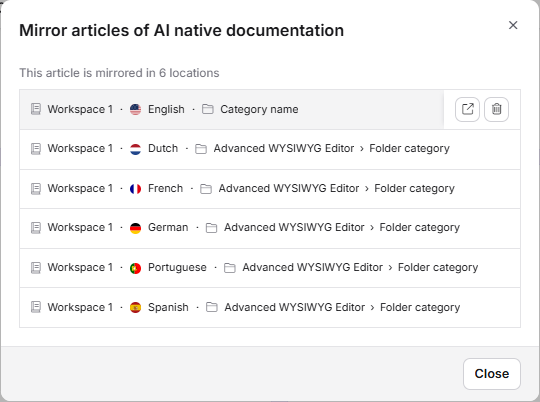
Task: Click the folder icon in German row
Action: [x=211, y=228]
